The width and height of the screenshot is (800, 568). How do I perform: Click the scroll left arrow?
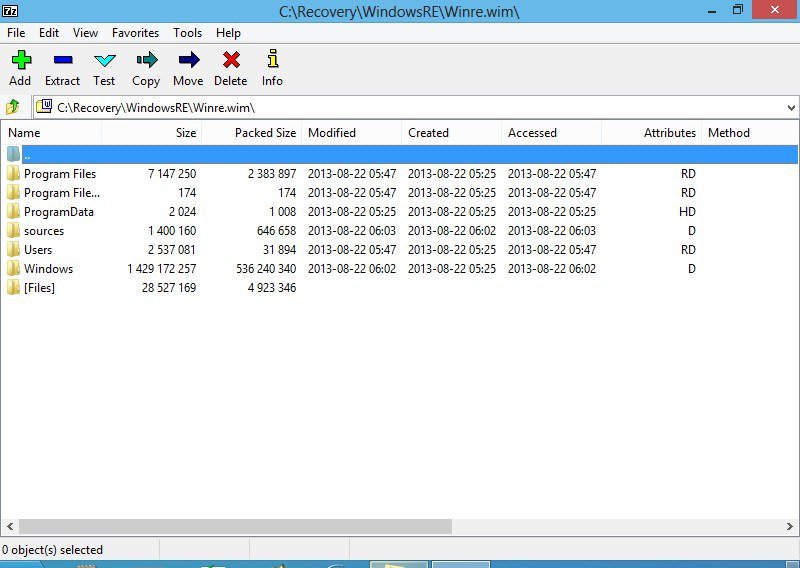pyautogui.click(x=10, y=526)
